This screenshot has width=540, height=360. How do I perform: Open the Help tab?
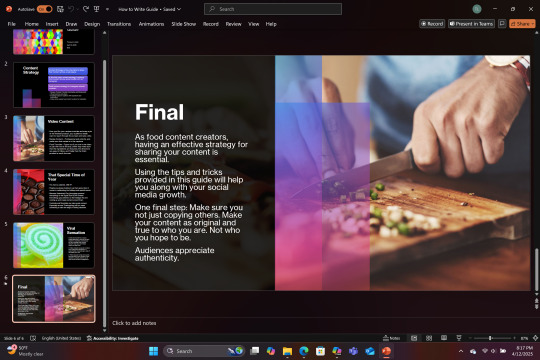tap(271, 24)
